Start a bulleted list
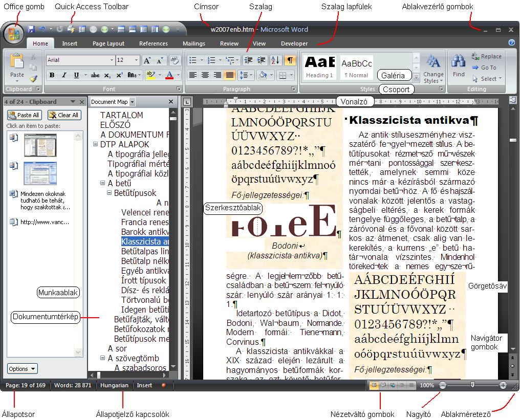This screenshot has height=420, width=520. coord(192,60)
